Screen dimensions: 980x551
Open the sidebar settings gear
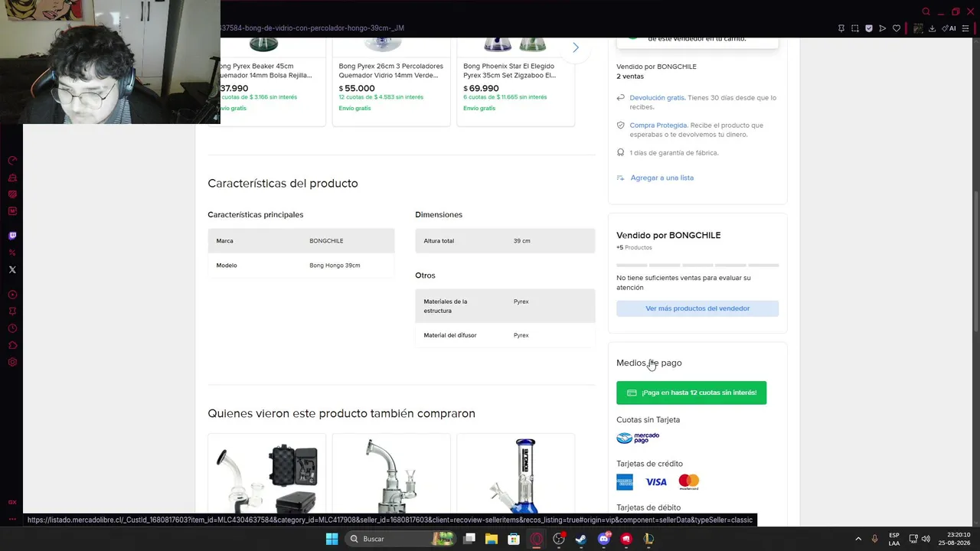[x=12, y=362]
